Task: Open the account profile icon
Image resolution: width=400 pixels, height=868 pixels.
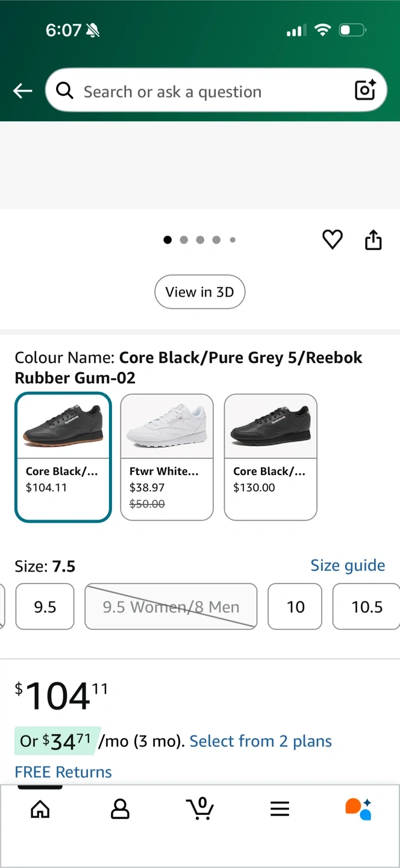Action: tap(120, 809)
